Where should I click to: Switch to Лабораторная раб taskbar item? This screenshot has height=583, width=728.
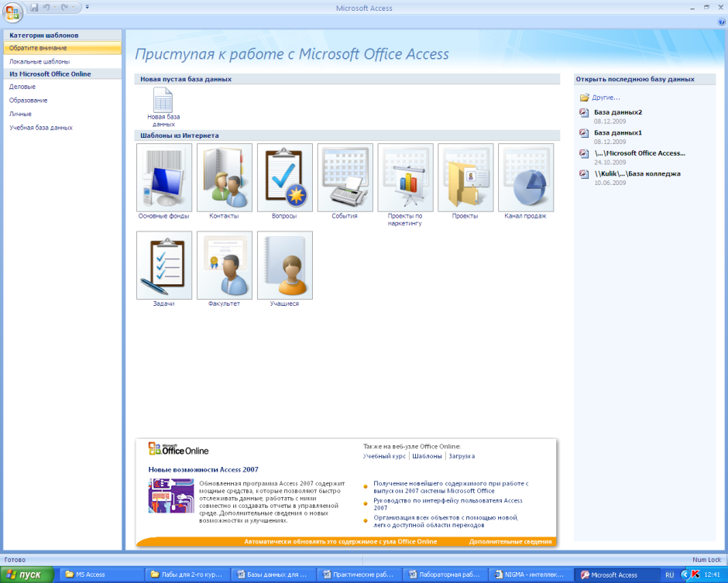click(445, 574)
